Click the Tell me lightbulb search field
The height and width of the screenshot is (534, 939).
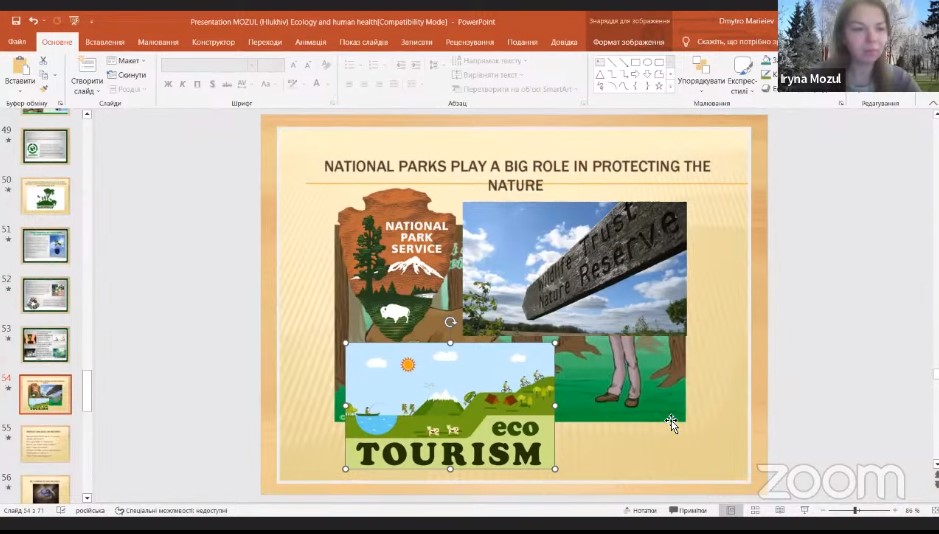pyautogui.click(x=732, y=42)
